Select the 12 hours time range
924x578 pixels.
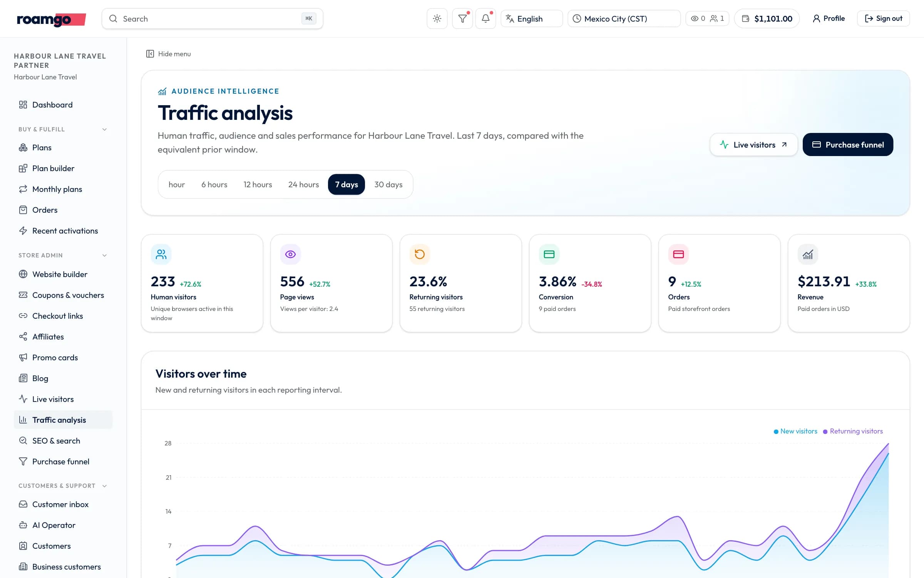click(x=258, y=185)
